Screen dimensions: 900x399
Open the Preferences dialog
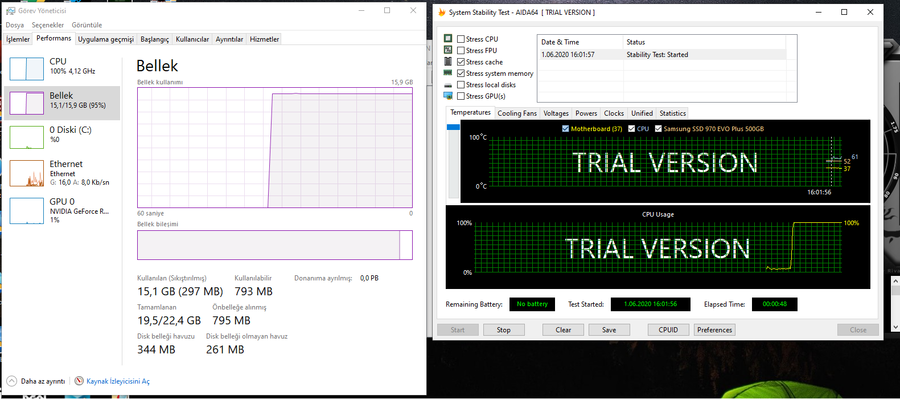click(715, 330)
